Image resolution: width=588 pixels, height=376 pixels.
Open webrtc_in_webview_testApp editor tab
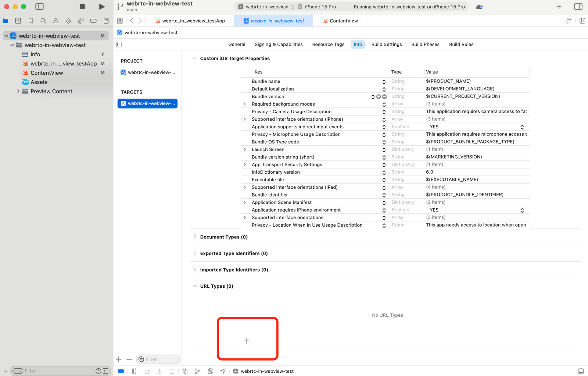pyautogui.click(x=190, y=21)
